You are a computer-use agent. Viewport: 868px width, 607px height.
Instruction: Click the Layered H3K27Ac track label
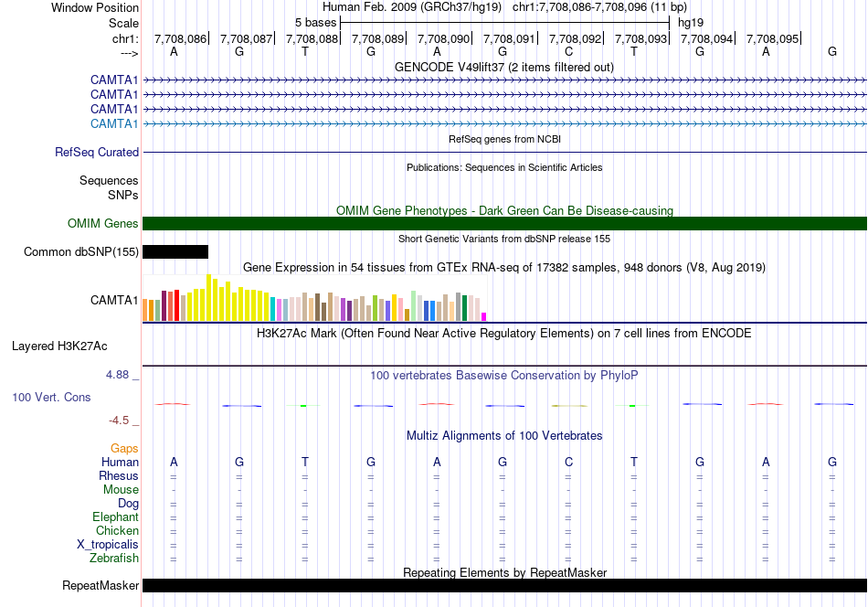coord(59,346)
